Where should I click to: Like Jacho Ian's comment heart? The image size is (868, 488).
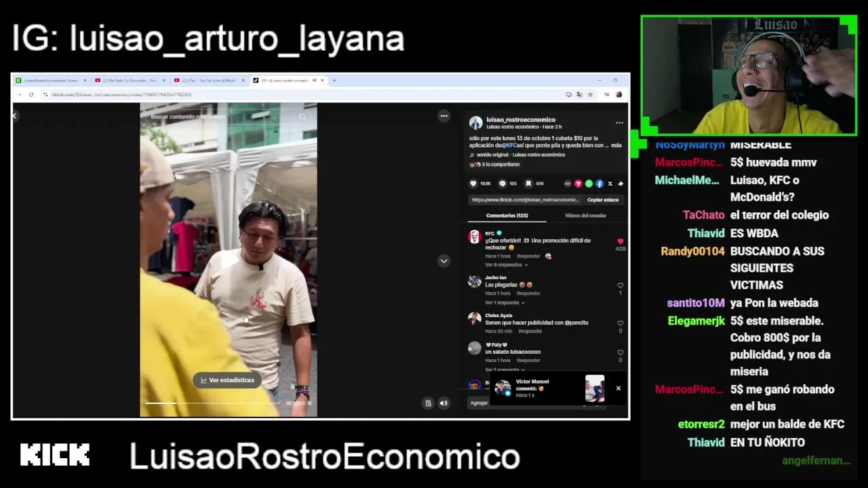(x=620, y=285)
